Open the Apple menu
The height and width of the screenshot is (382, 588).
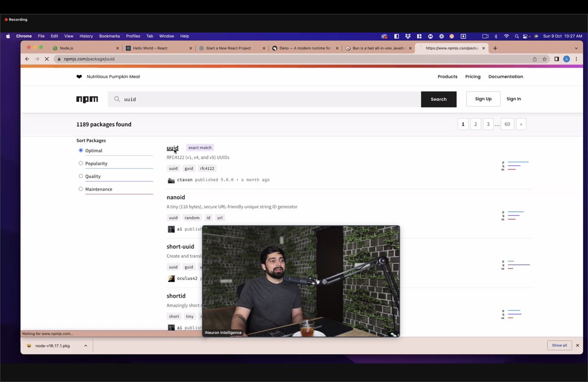pyautogui.click(x=8, y=36)
